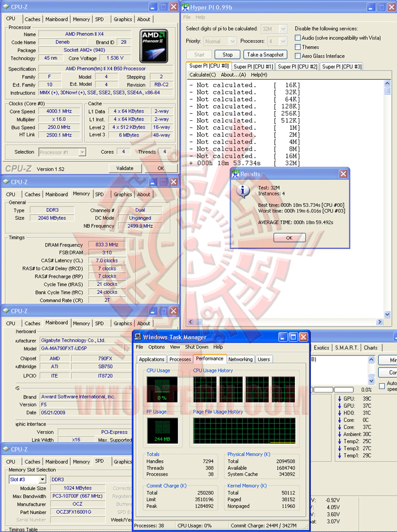
Task: Open the S.M.A.R.T. tab in background window
Action: pos(346,348)
